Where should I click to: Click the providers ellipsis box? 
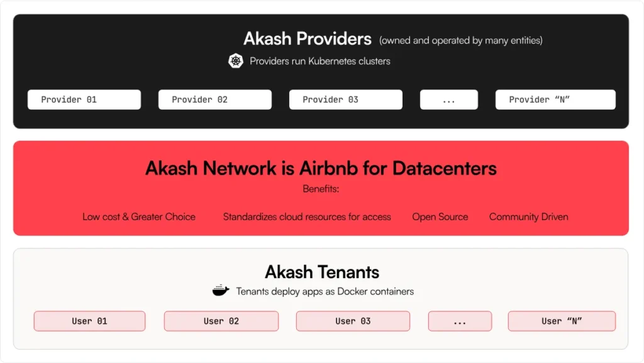(449, 99)
